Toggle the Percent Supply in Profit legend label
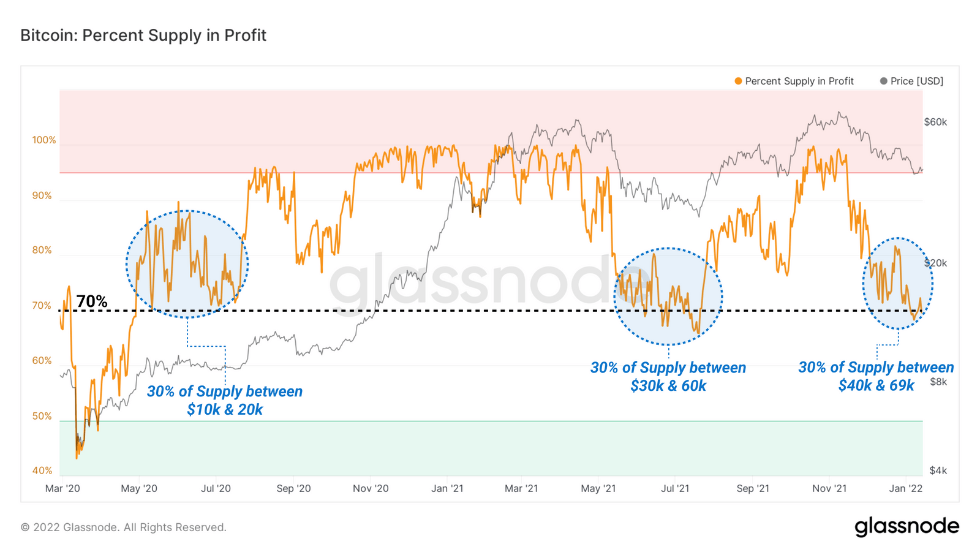This screenshot has width=980, height=552. pyautogui.click(x=799, y=81)
